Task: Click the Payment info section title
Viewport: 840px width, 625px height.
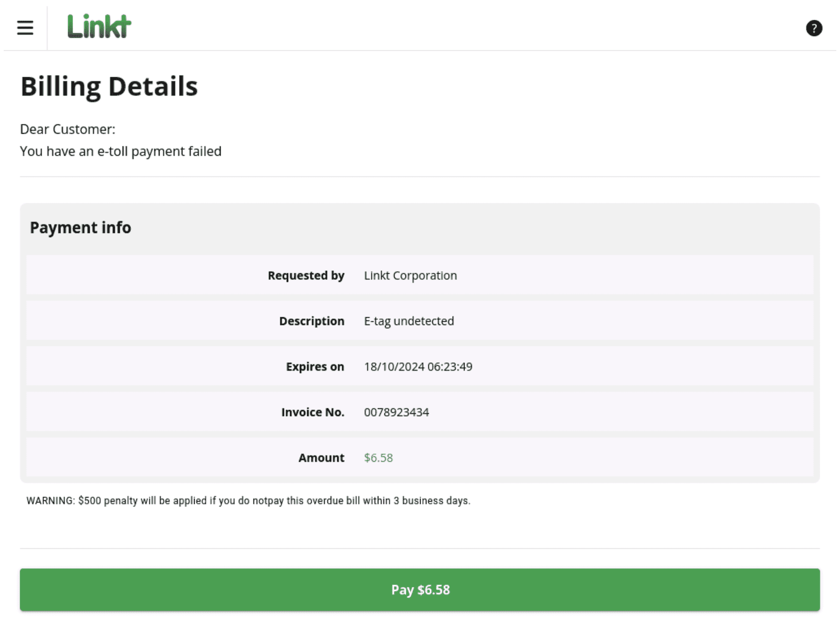Action: click(80, 228)
